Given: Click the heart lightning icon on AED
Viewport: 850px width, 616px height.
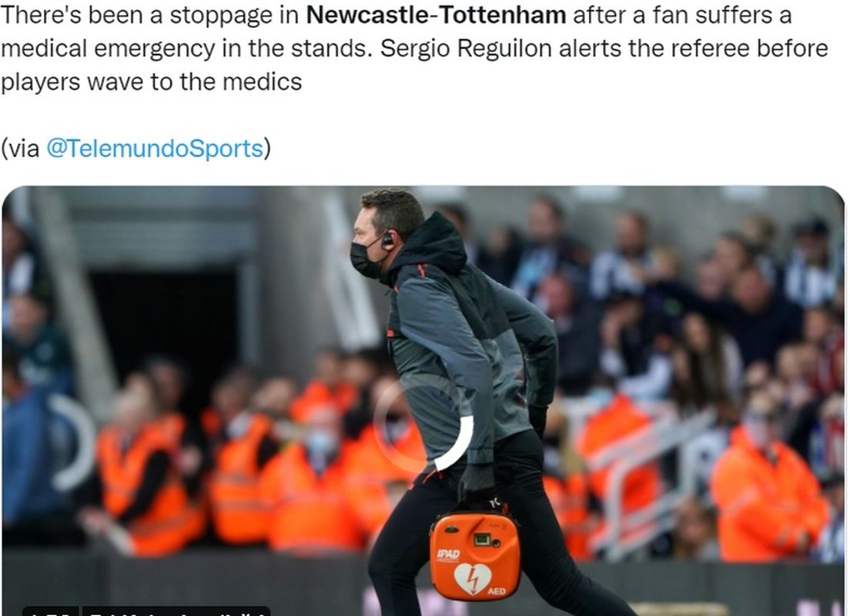Looking at the screenshot, I should pyautogui.click(x=472, y=579).
